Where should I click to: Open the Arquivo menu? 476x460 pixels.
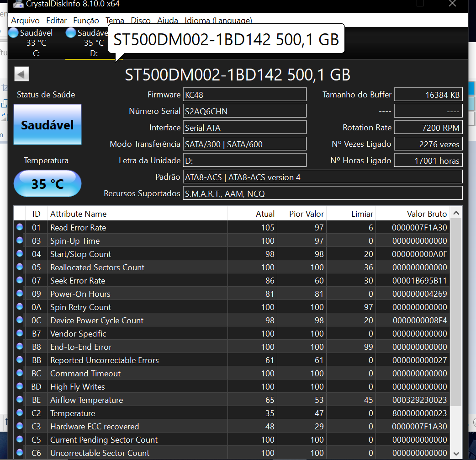click(25, 21)
